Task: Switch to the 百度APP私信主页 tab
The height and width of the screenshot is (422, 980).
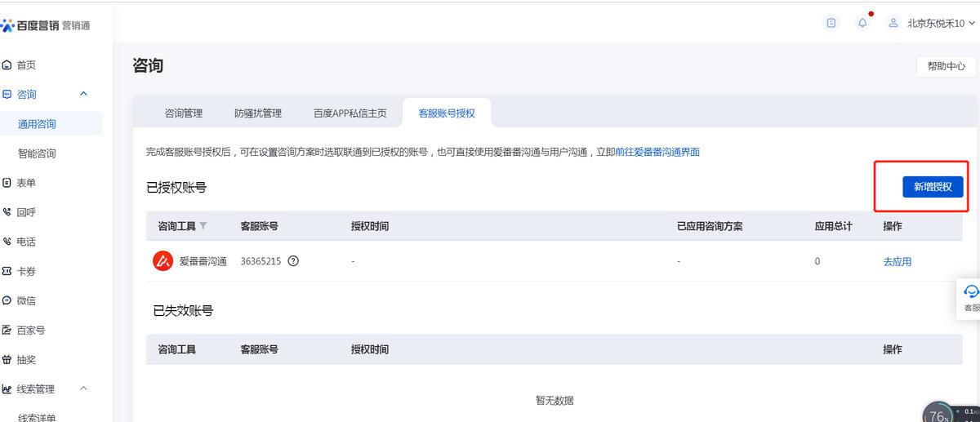Action: pyautogui.click(x=350, y=113)
